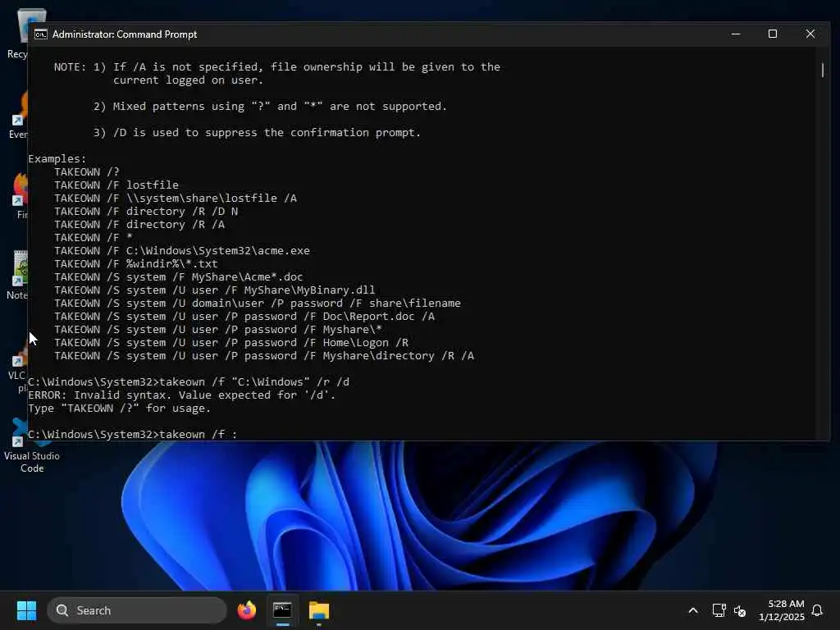Open File Explorer from the taskbar
The width and height of the screenshot is (840, 630).
(319, 610)
